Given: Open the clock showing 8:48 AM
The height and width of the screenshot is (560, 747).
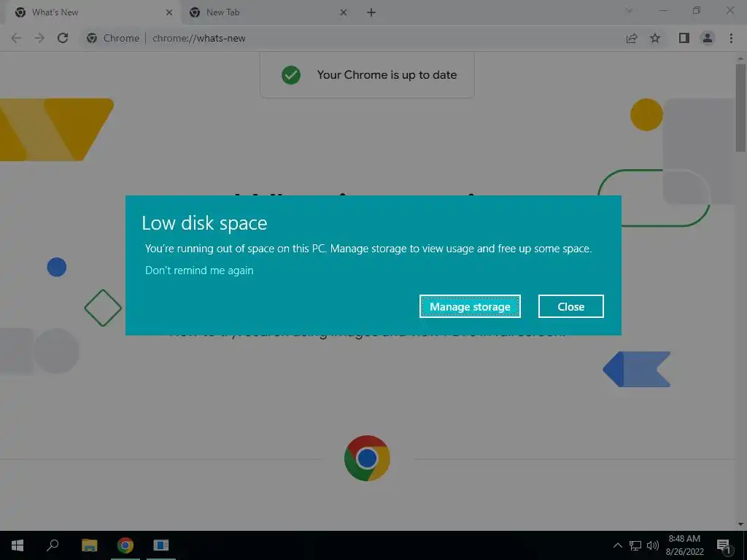Looking at the screenshot, I should click(684, 545).
